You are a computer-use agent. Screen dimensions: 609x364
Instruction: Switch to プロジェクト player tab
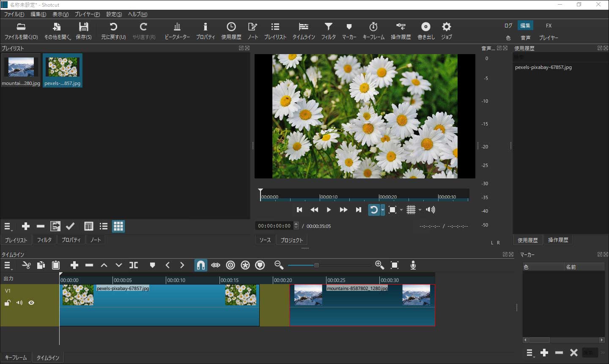[x=292, y=240]
